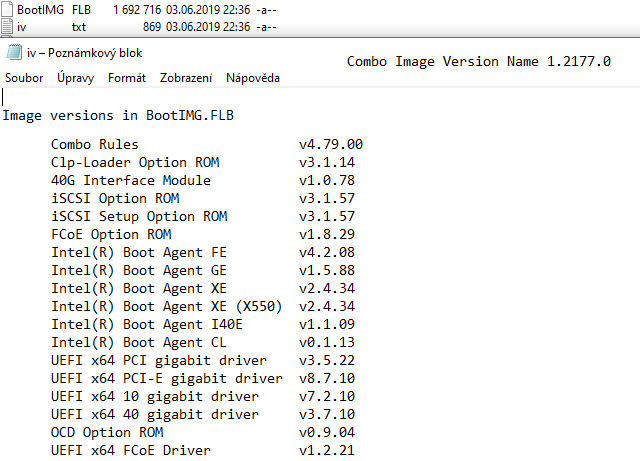Click version v3.5.22

click(327, 361)
